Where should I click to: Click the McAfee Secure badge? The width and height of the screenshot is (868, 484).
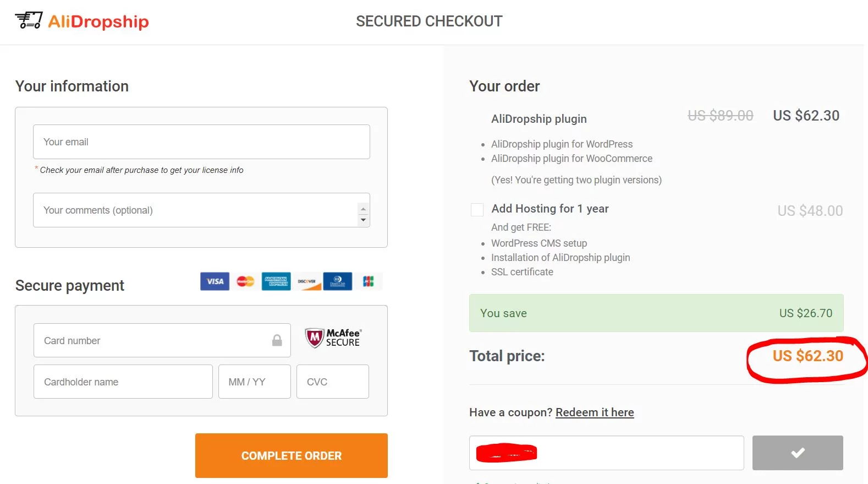[333, 338]
